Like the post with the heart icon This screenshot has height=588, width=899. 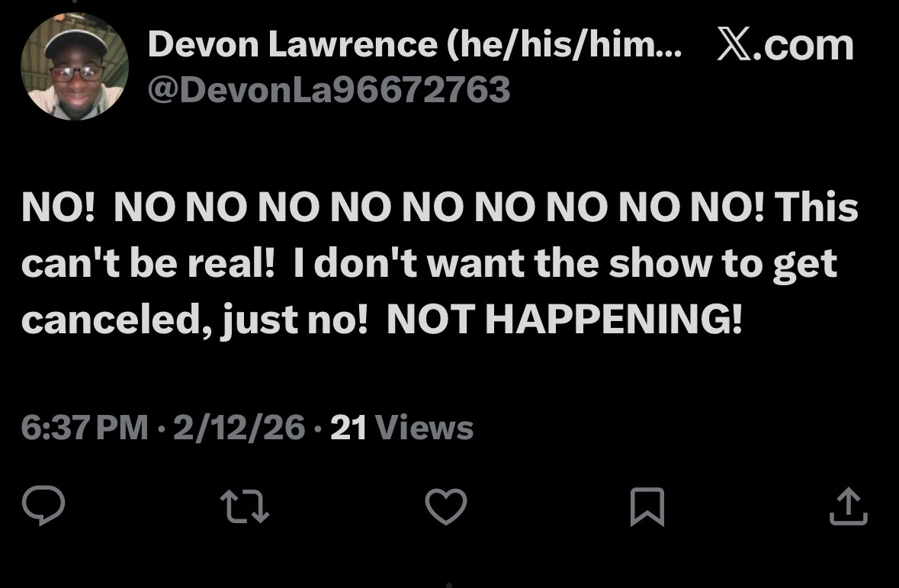pos(446,506)
